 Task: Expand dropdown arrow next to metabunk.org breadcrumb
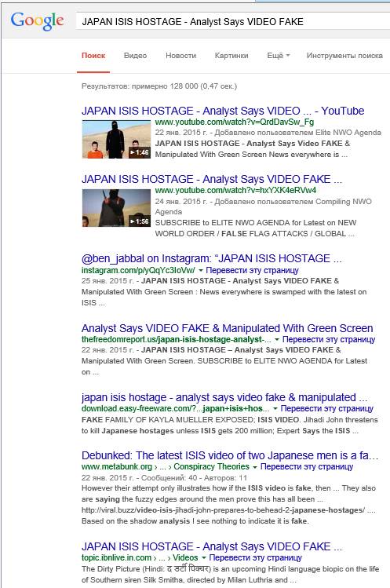click(x=254, y=467)
